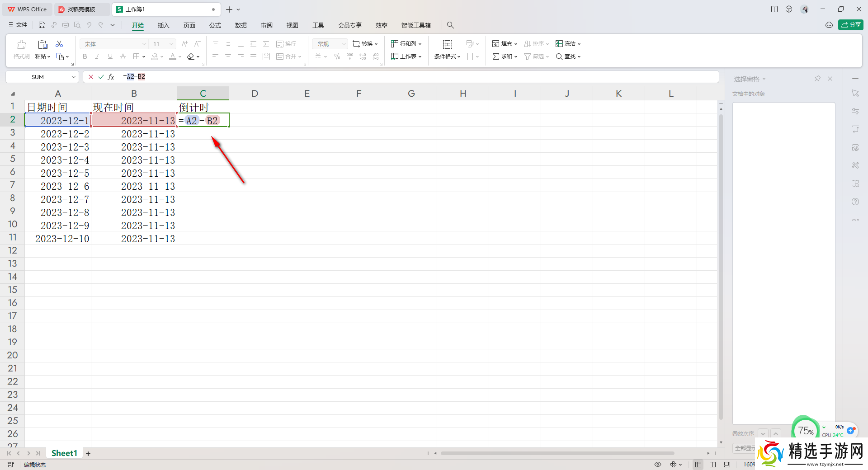Click the percent style icon
This screenshot has width=868, height=470.
tap(337, 56)
